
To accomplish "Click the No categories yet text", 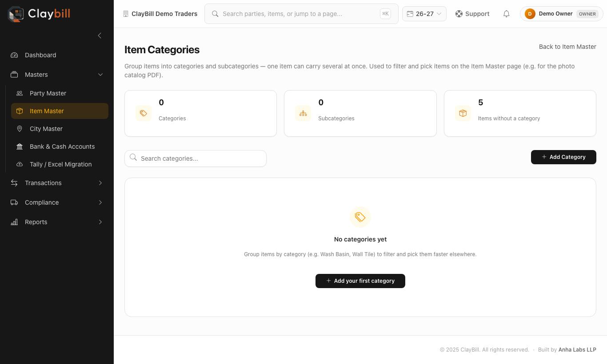I will [360, 239].
